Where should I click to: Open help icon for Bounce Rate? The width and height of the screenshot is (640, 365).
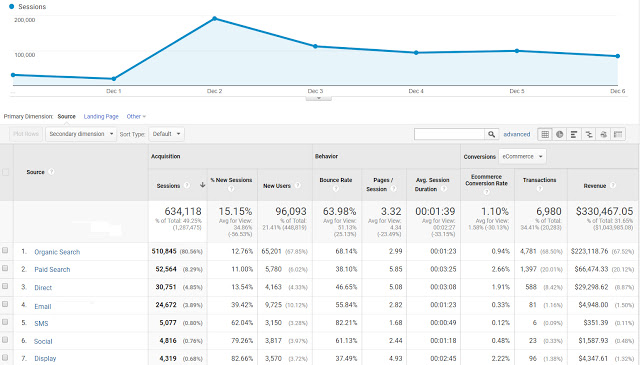tap(336, 189)
